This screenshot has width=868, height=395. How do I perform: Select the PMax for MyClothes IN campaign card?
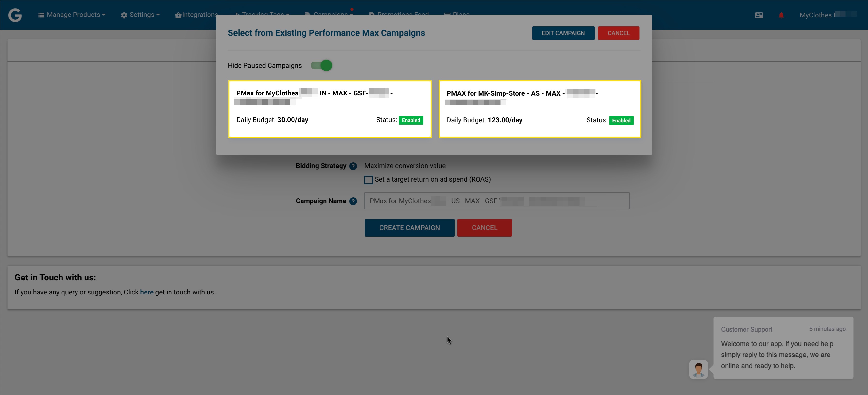click(330, 109)
